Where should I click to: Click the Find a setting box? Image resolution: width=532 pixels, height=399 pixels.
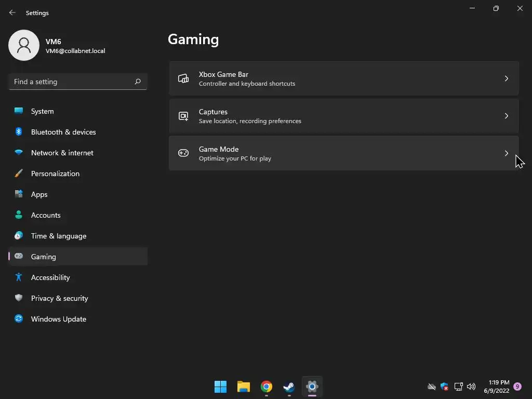coord(78,82)
